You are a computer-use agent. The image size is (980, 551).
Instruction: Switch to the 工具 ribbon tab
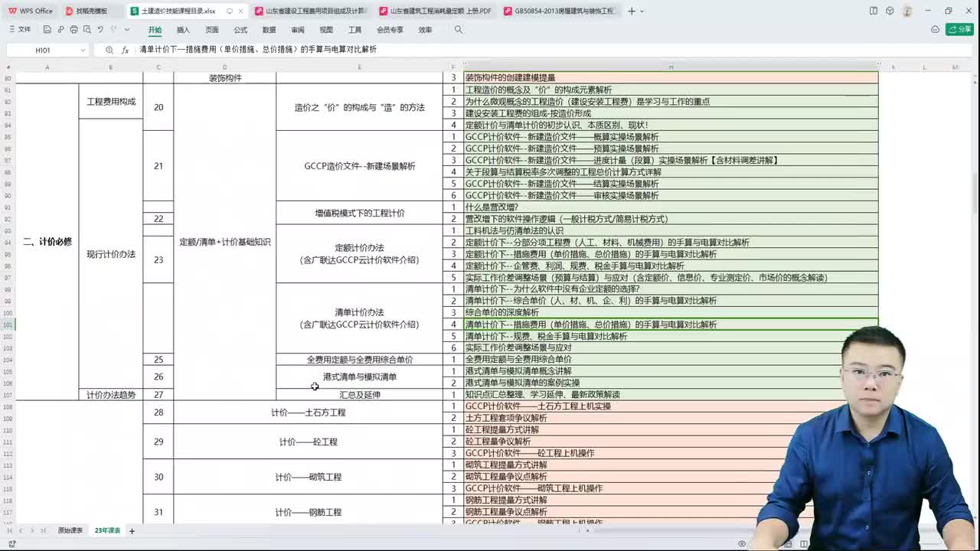click(354, 29)
